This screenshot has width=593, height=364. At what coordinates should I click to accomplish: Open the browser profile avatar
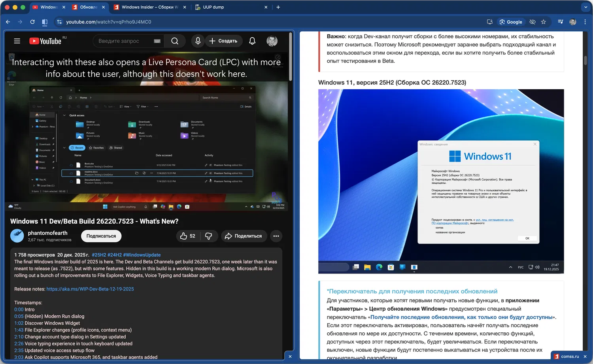pos(573,22)
